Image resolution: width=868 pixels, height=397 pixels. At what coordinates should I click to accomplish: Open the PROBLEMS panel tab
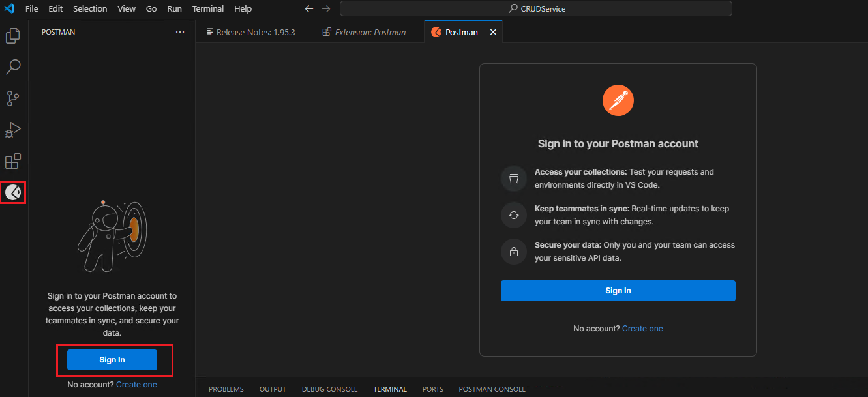tap(226, 389)
